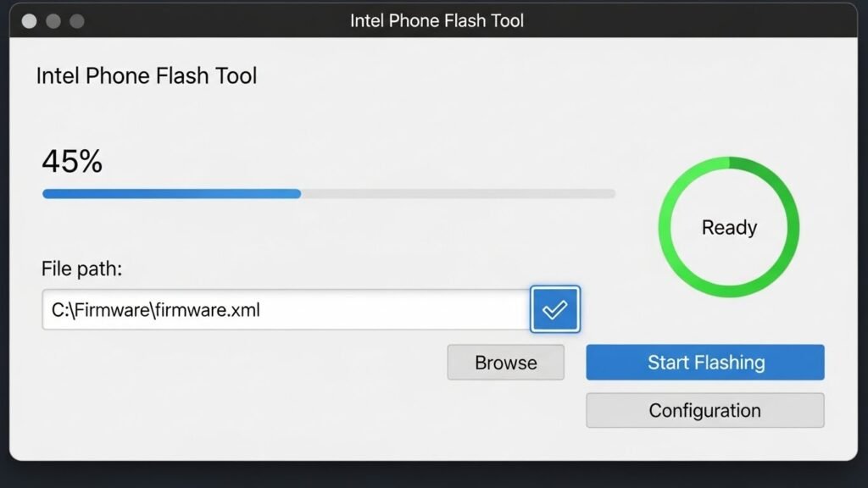Browse for a firmware file
This screenshot has height=488, width=868.
click(505, 362)
